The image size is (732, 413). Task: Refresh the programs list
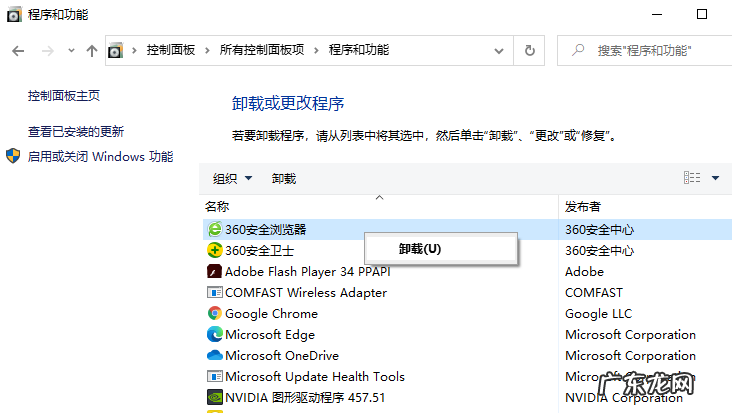[529, 50]
